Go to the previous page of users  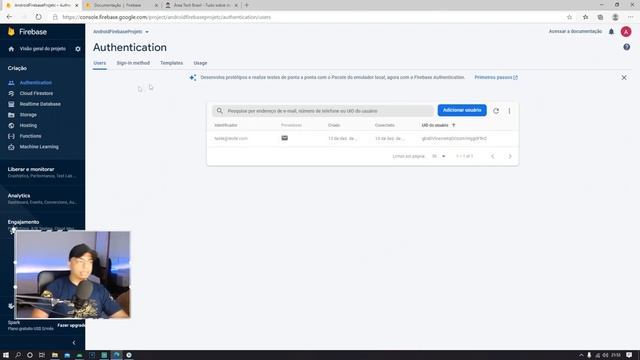493,156
